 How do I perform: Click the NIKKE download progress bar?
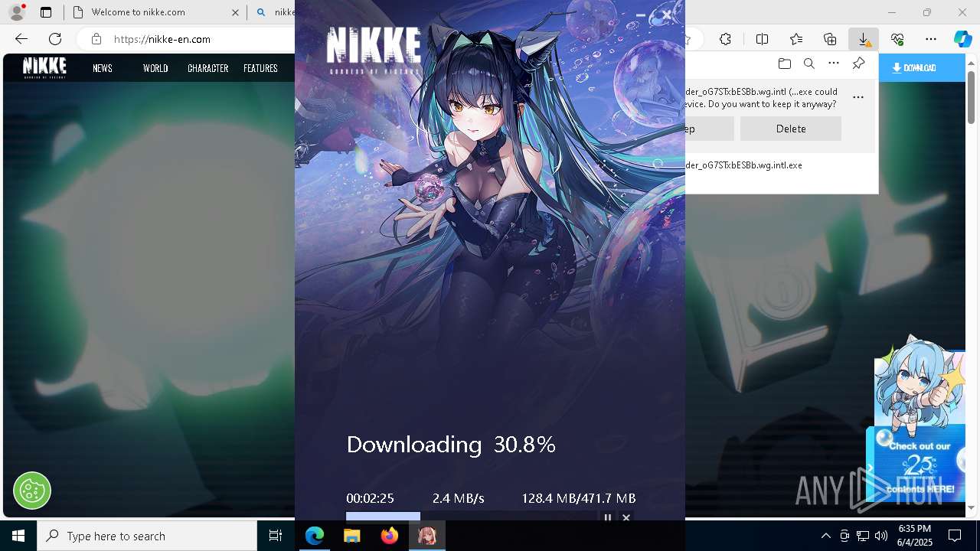[x=470, y=517]
